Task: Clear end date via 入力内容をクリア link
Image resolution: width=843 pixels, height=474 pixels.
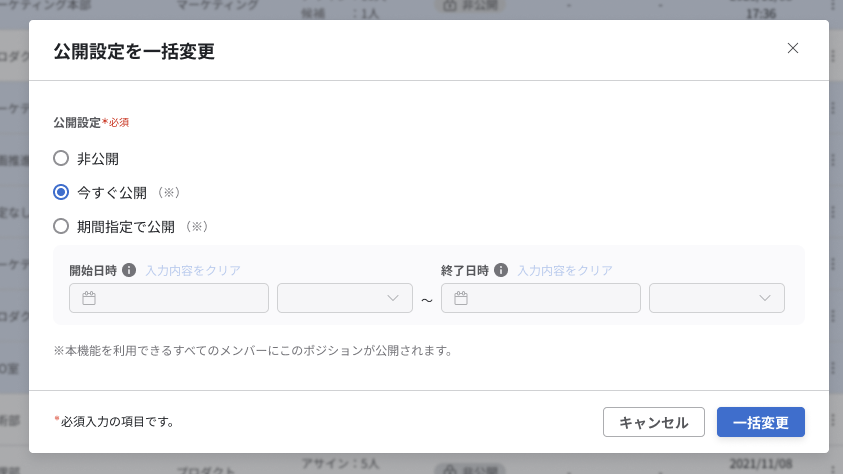Action: [565, 270]
